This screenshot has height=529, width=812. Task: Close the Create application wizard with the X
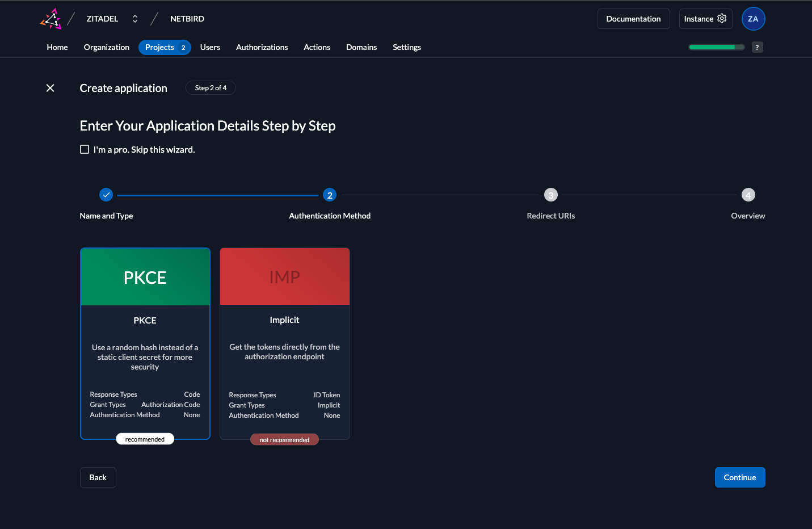(50, 88)
